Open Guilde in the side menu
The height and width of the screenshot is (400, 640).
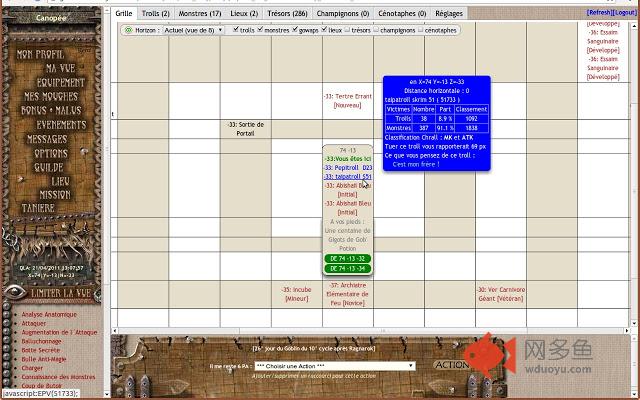[x=49, y=167]
